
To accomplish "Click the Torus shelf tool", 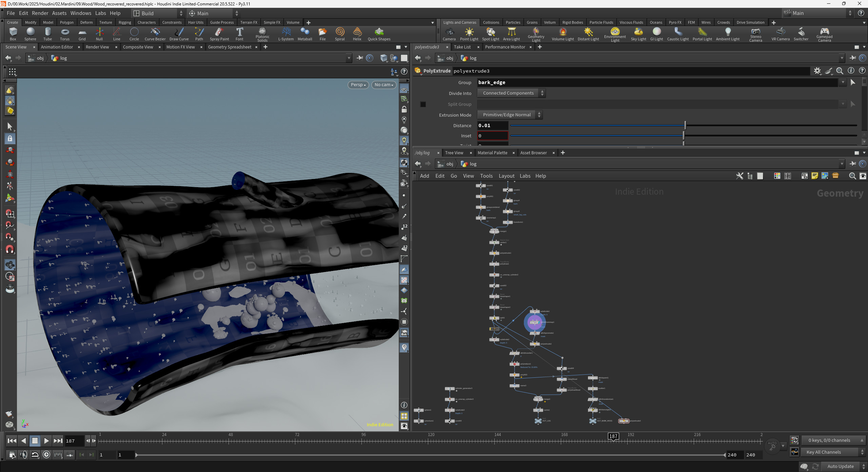I will click(65, 34).
